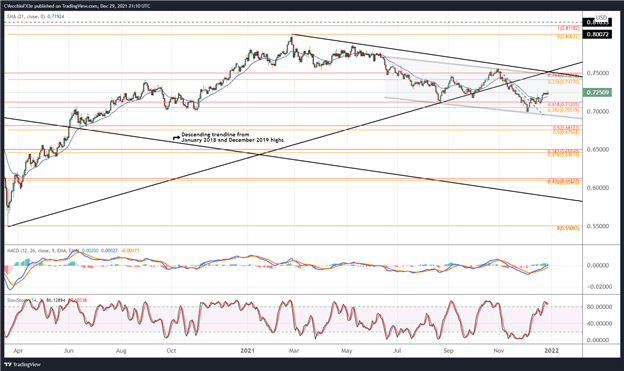The image size is (624, 371).
Task: Click the green 0.72509 current price label
Action: pyautogui.click(x=597, y=93)
